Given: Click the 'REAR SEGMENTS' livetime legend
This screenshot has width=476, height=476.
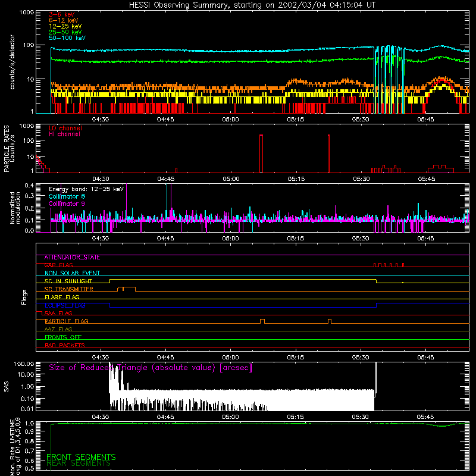Looking at the screenshot, I should 79,464.
